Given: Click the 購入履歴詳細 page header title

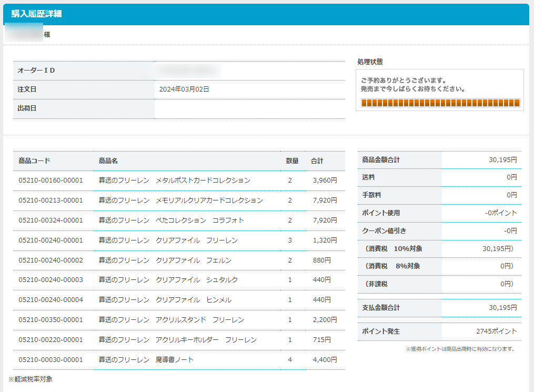Looking at the screenshot, I should (x=36, y=14).
